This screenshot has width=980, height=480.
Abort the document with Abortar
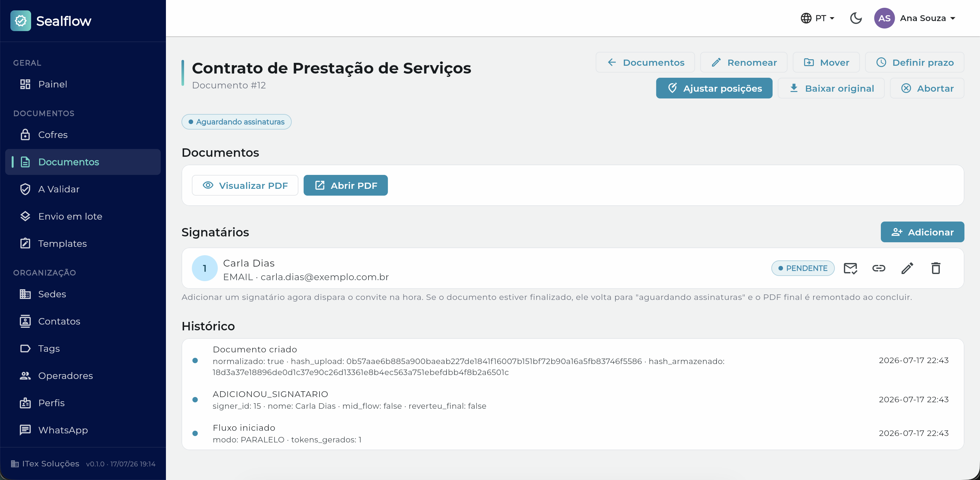click(x=927, y=88)
